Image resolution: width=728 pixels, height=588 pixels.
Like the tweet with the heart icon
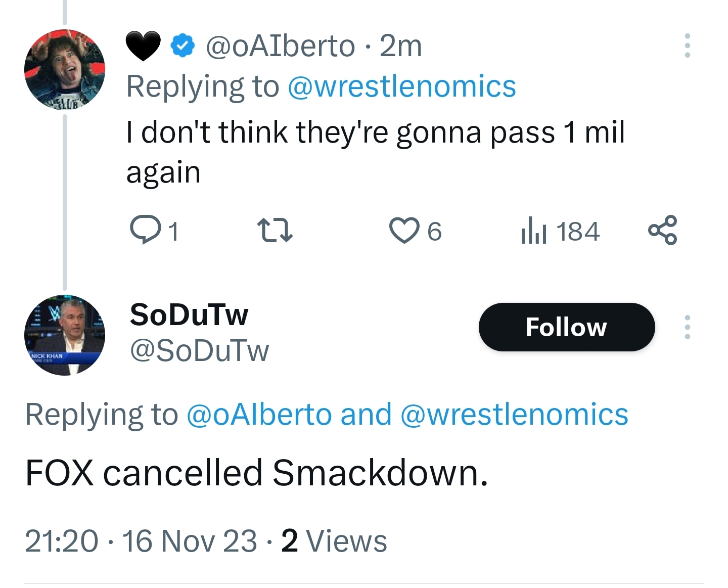404,230
